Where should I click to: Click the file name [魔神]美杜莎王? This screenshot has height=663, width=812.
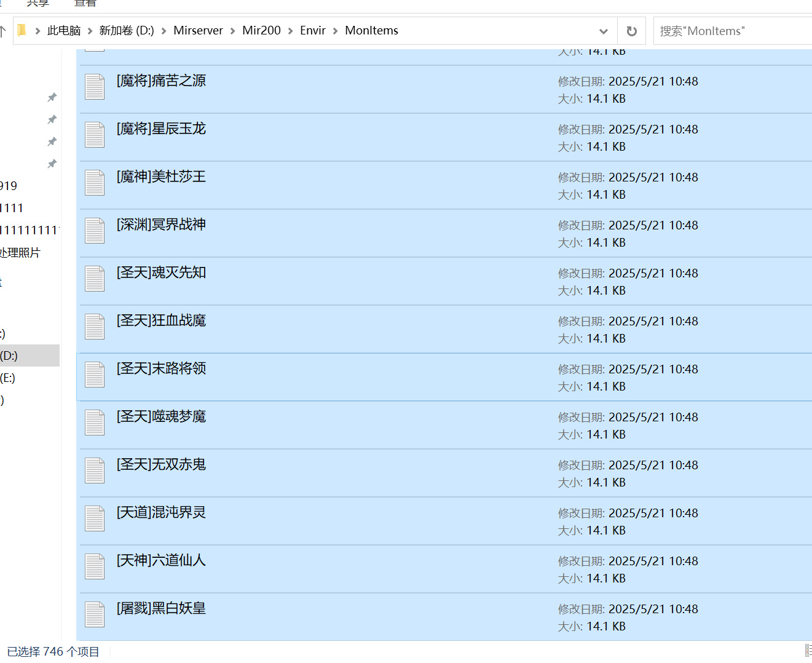(161, 177)
